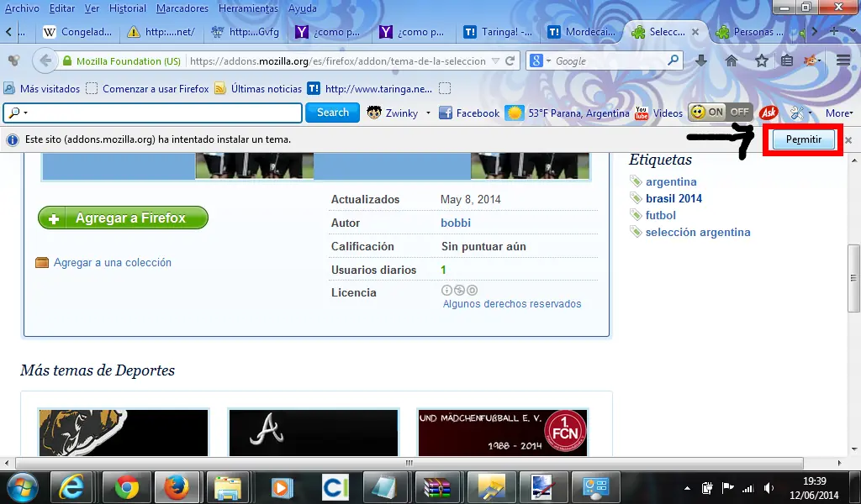Open the Downloads arrow icon
This screenshot has width=861, height=504.
pos(700,60)
